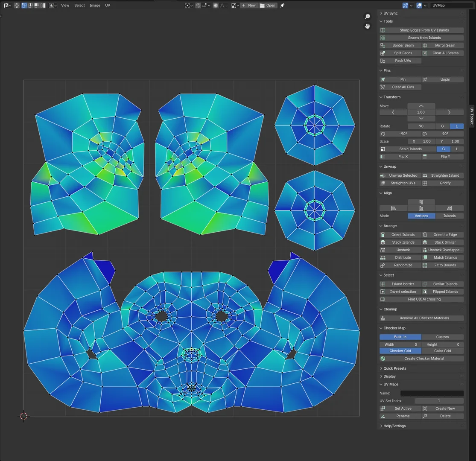The image size is (476, 461).
Task: Click the pan hand gizmo
Action: point(367,26)
